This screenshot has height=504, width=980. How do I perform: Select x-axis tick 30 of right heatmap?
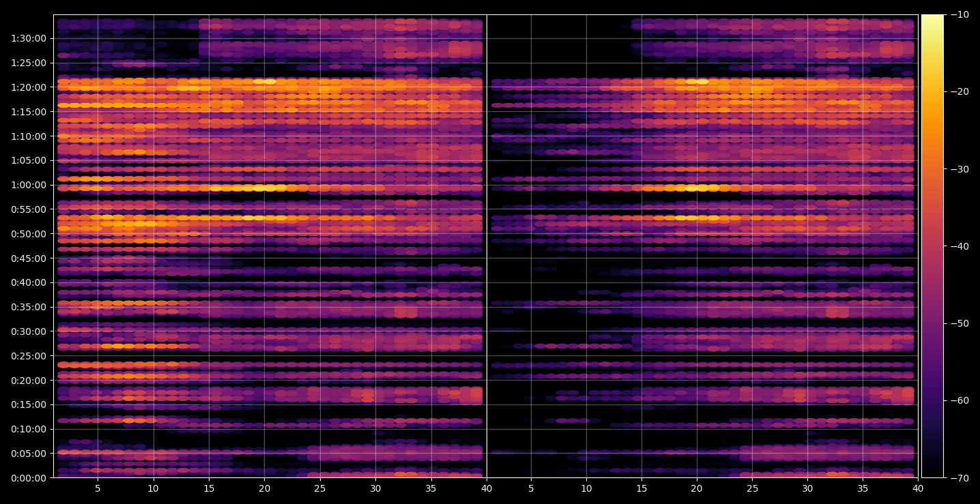point(807,488)
